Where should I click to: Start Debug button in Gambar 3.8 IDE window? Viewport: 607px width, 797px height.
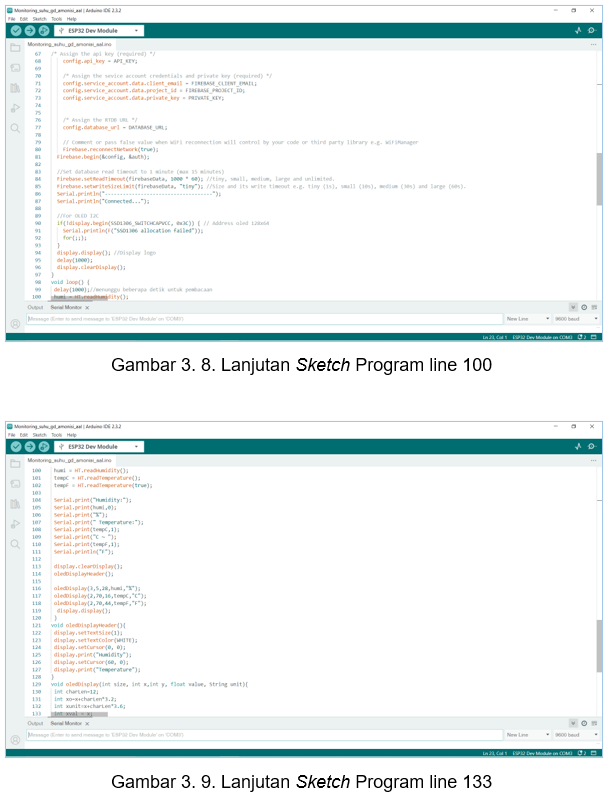(44, 30)
